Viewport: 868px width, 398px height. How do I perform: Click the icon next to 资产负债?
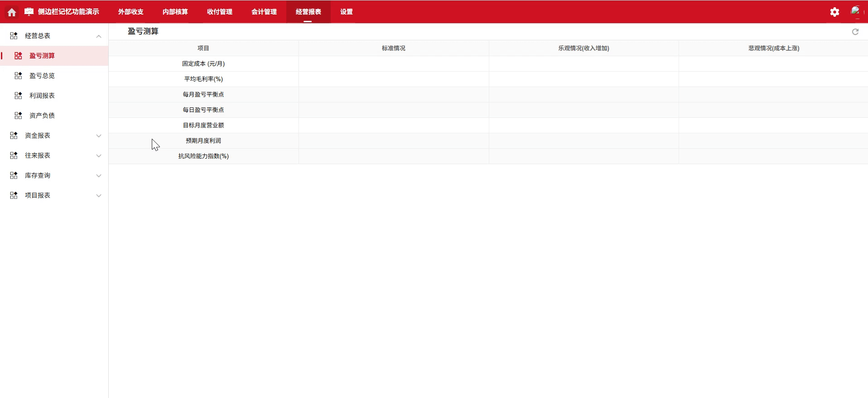pyautogui.click(x=18, y=116)
